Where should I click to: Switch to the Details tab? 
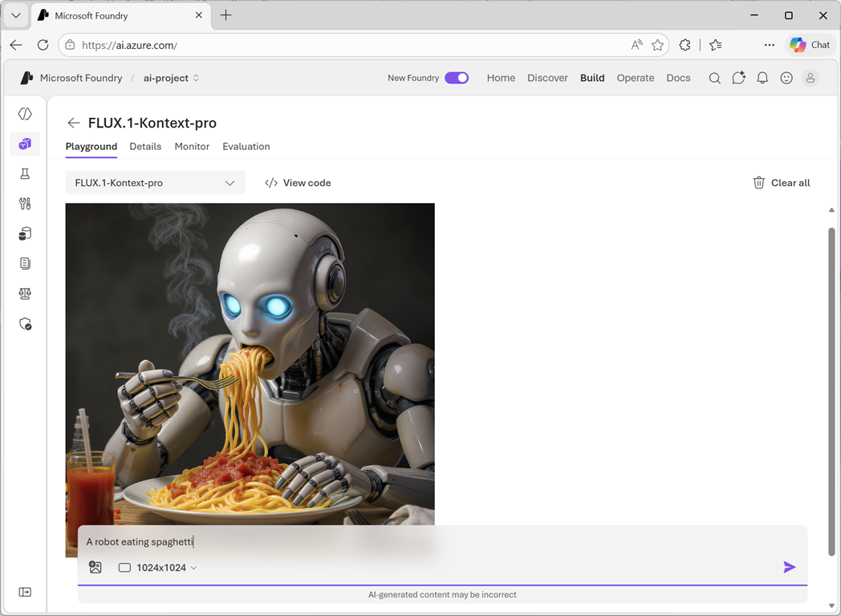pos(145,146)
